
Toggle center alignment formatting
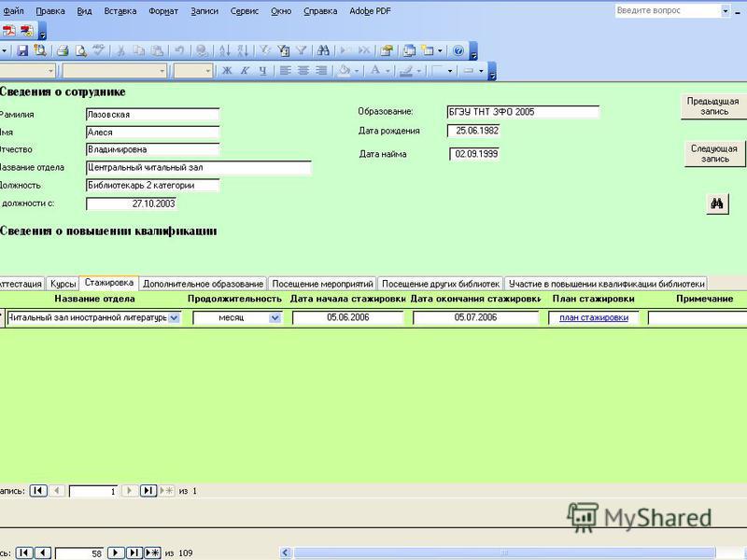(x=303, y=71)
